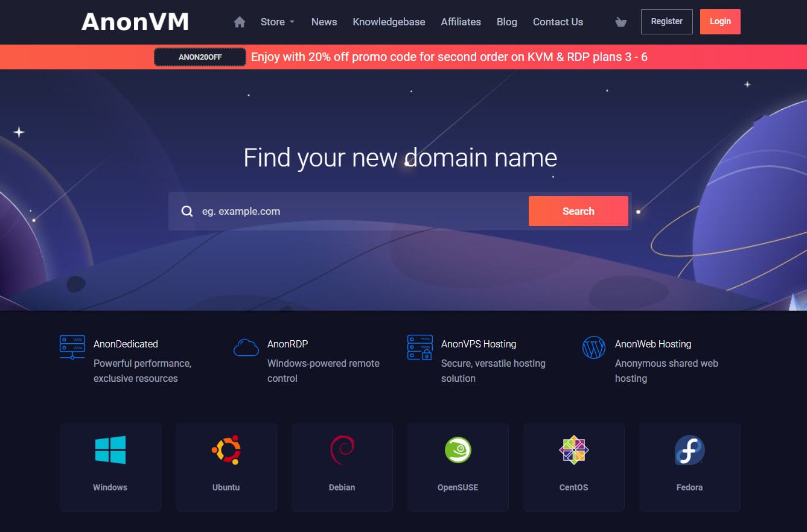
Task: Click 'Anonymous shared web hosting' description
Action: coord(666,371)
